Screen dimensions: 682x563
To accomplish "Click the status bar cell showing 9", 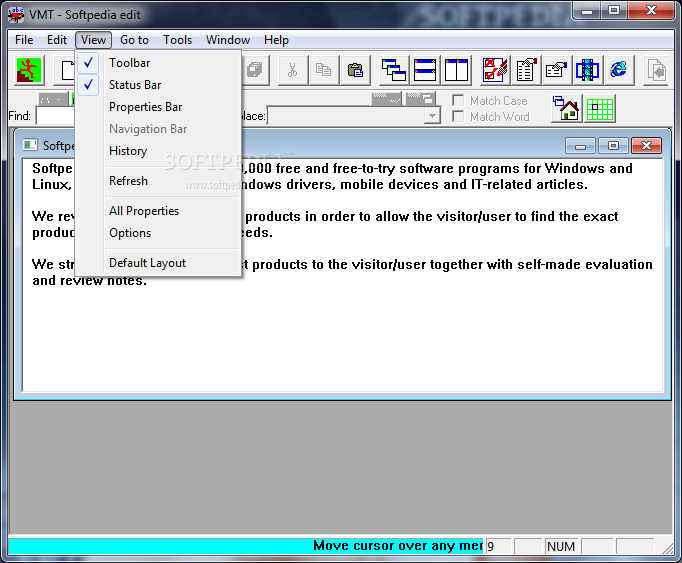I will click(x=498, y=546).
